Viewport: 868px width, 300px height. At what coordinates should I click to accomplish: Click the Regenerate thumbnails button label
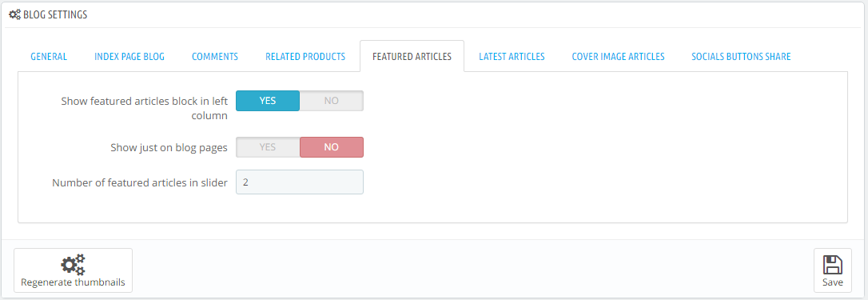click(73, 282)
